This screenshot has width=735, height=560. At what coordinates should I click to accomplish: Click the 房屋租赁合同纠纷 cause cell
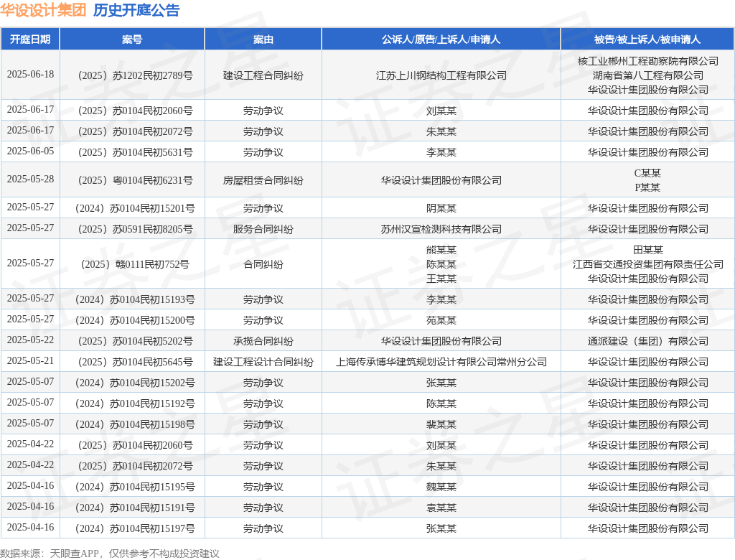[263, 180]
